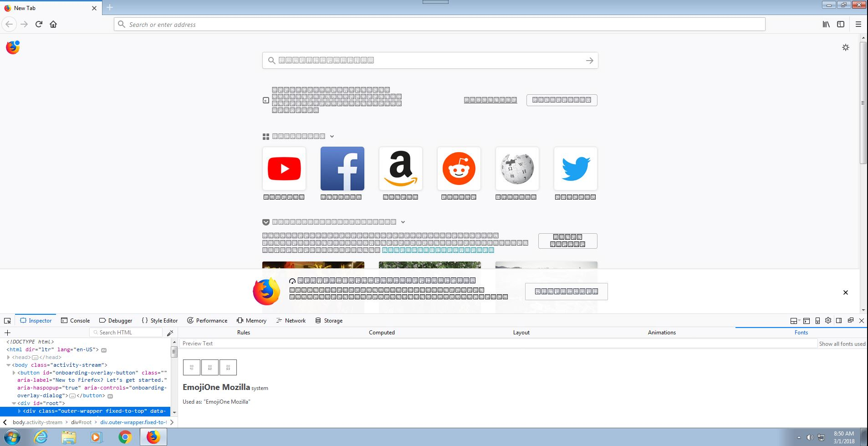Close the New Tab tab
This screenshot has height=446, width=868.
click(x=94, y=8)
